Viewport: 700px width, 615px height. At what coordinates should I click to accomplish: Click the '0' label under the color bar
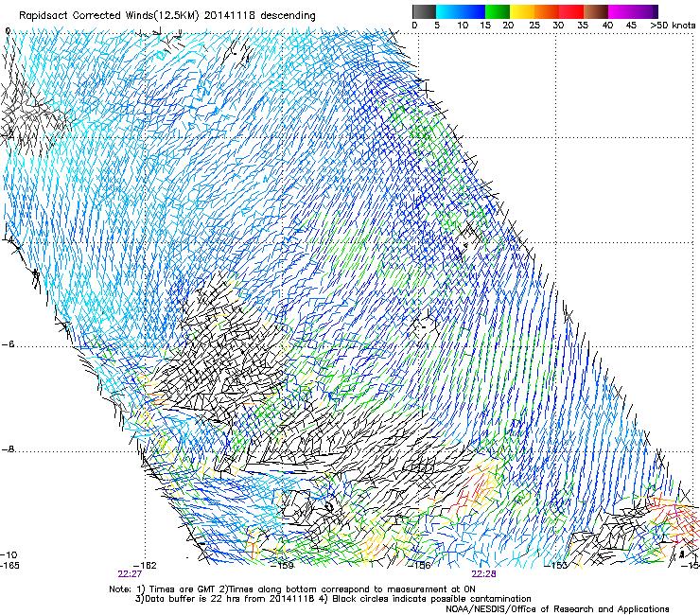click(x=414, y=26)
